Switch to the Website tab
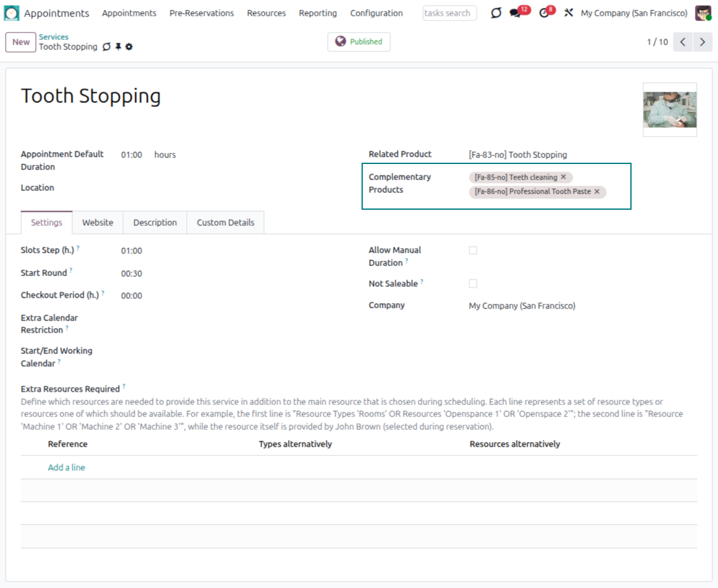 coord(98,222)
